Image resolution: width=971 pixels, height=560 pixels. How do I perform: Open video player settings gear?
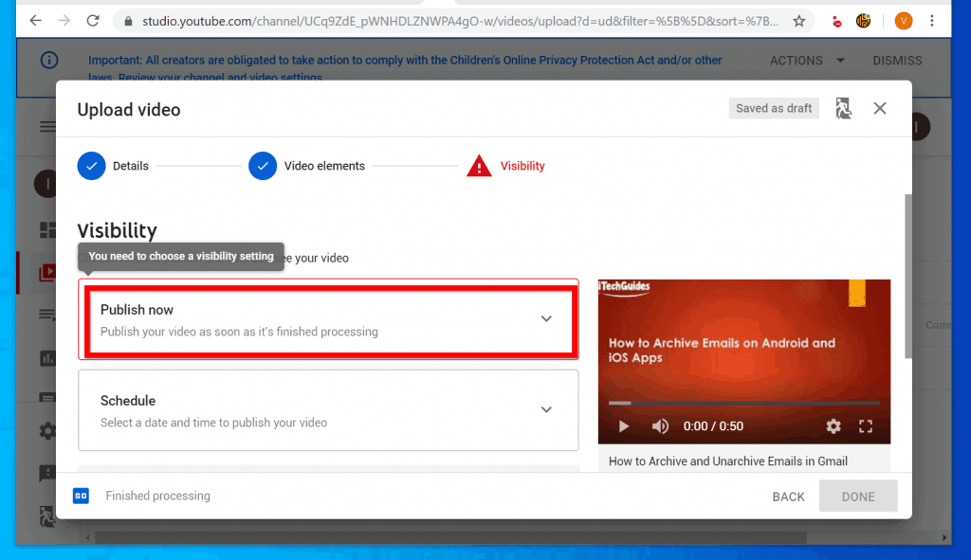834,426
